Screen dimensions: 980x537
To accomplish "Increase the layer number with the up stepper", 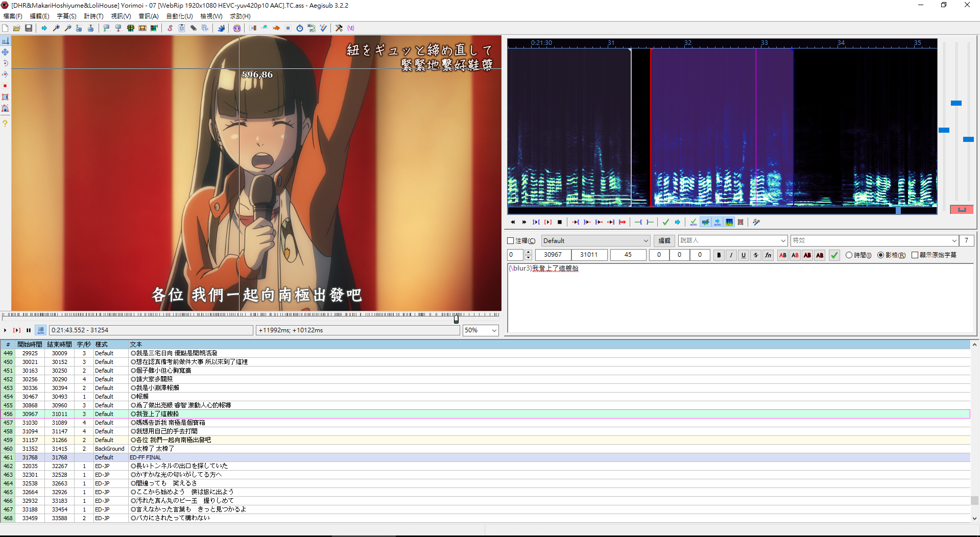I will coord(528,253).
